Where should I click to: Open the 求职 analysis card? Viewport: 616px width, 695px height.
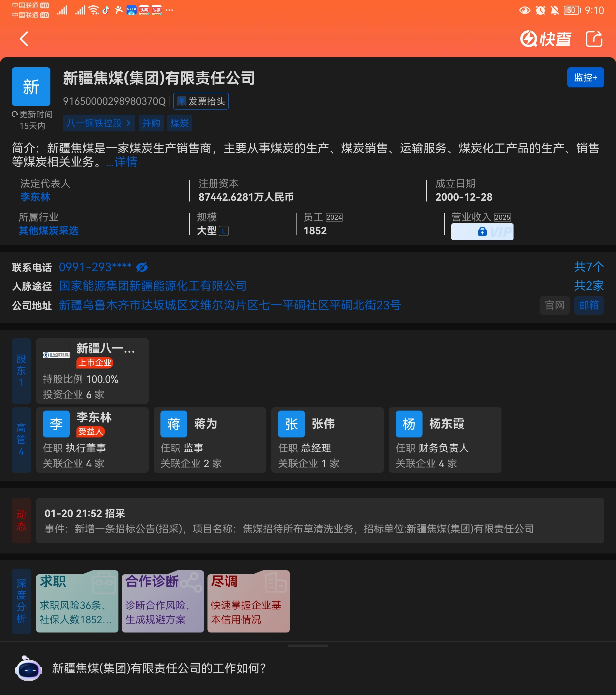click(77, 601)
